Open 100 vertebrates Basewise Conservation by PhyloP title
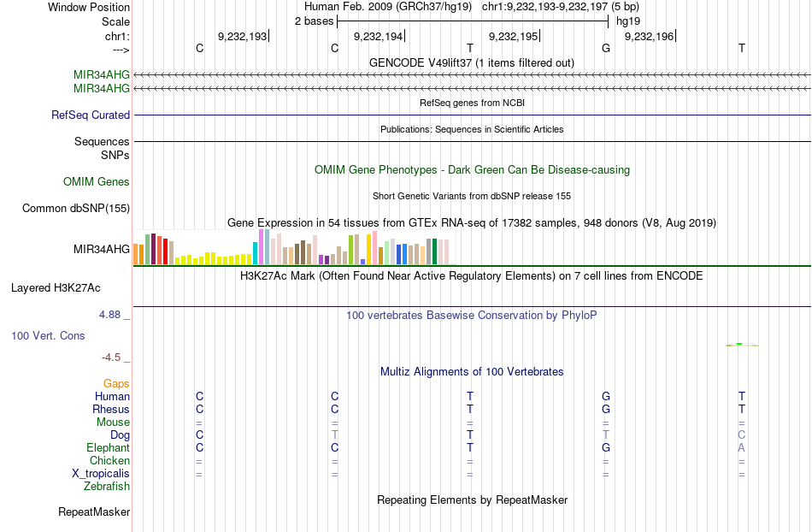 click(471, 315)
